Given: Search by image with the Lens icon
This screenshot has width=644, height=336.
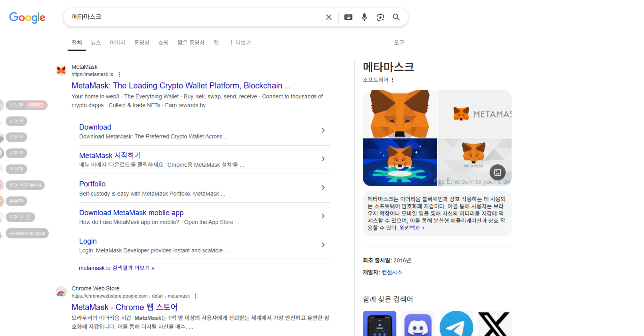Looking at the screenshot, I should click(x=380, y=17).
